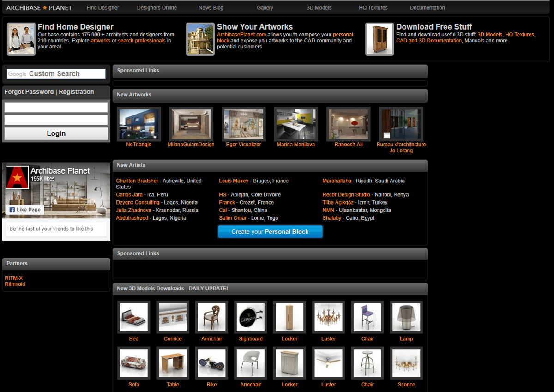The width and height of the screenshot is (554, 392).
Task: Open Marahaltaha artist link
Action: coord(337,181)
